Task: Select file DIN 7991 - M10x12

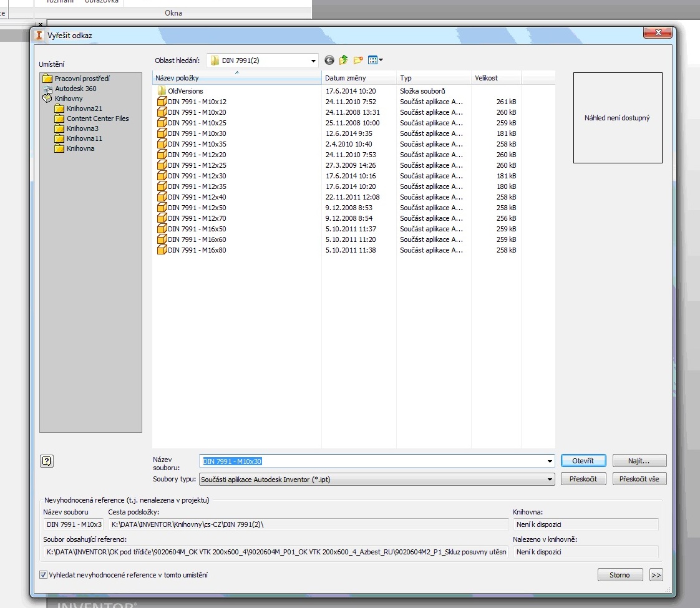Action: (x=192, y=102)
